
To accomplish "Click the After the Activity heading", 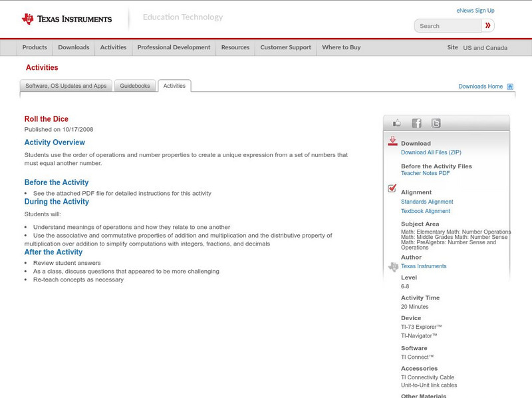I will 53,252.
